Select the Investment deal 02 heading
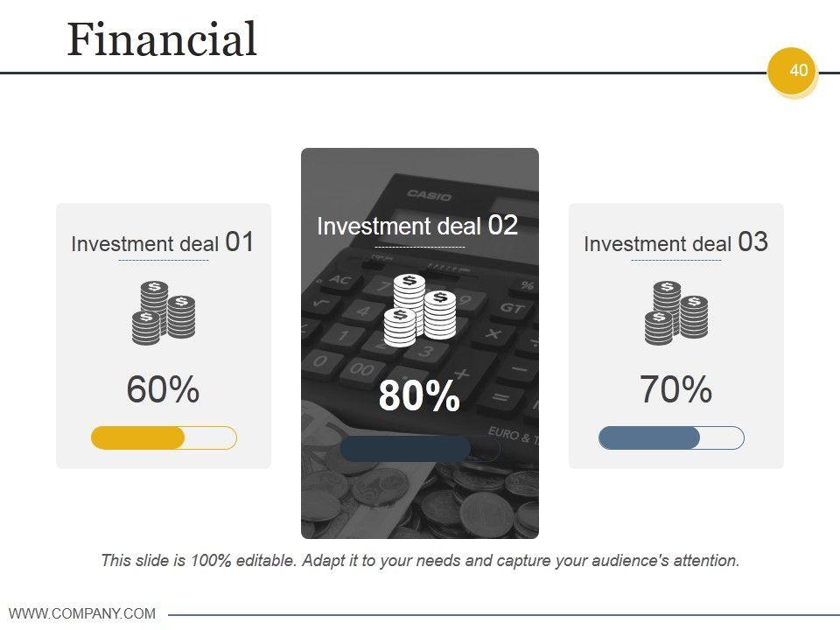Image resolution: width=840 pixels, height=630 pixels. [417, 226]
